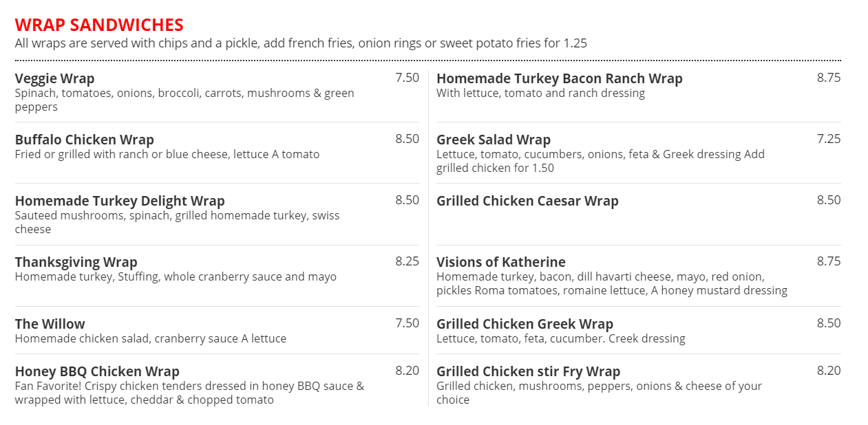Choose the Thanksgiving Wrap menu item
This screenshot has width=868, height=425.
click(76, 262)
